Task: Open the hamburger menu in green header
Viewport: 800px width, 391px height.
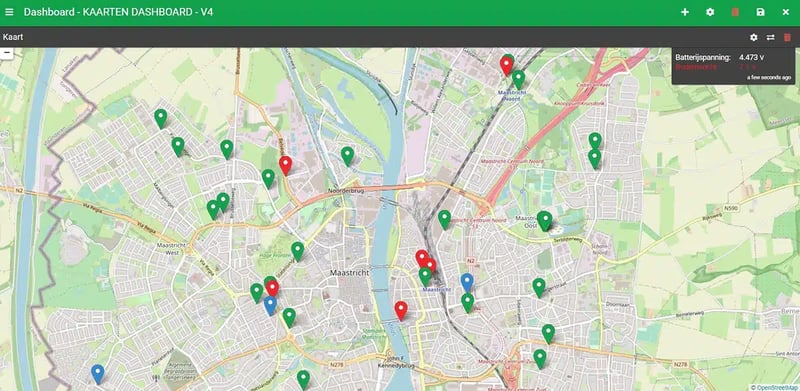Action: 9,12
